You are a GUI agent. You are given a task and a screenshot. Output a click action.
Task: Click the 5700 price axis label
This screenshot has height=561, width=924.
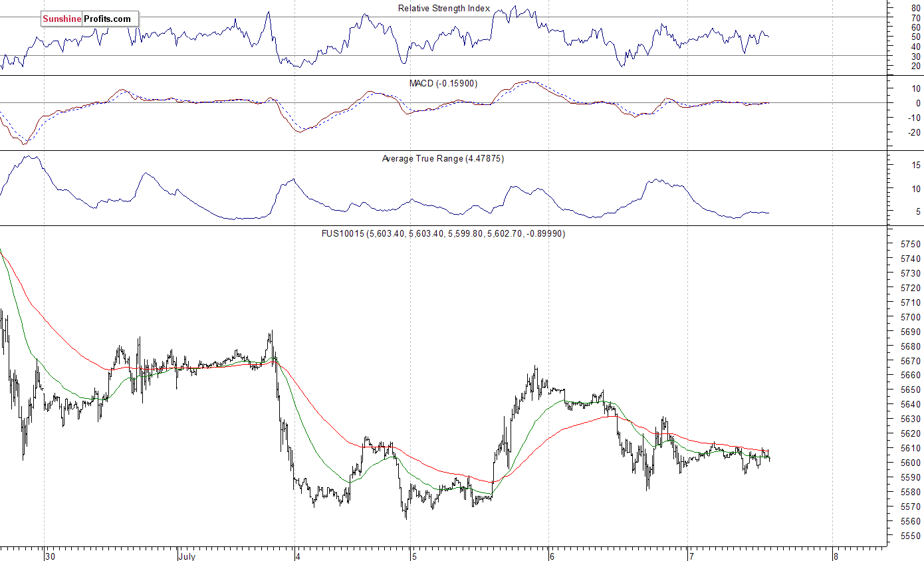(910, 317)
